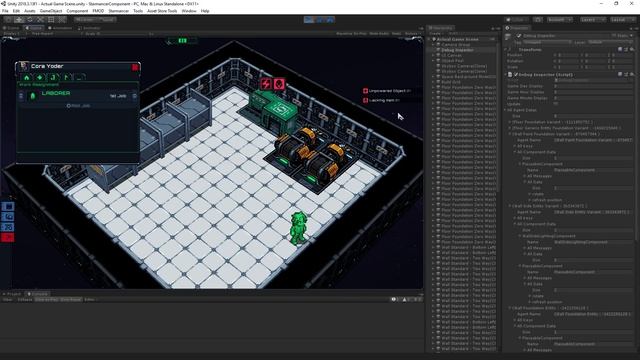The height and width of the screenshot is (360, 640).
Task: Close the Cora Yoder character panel
Action: point(135,67)
